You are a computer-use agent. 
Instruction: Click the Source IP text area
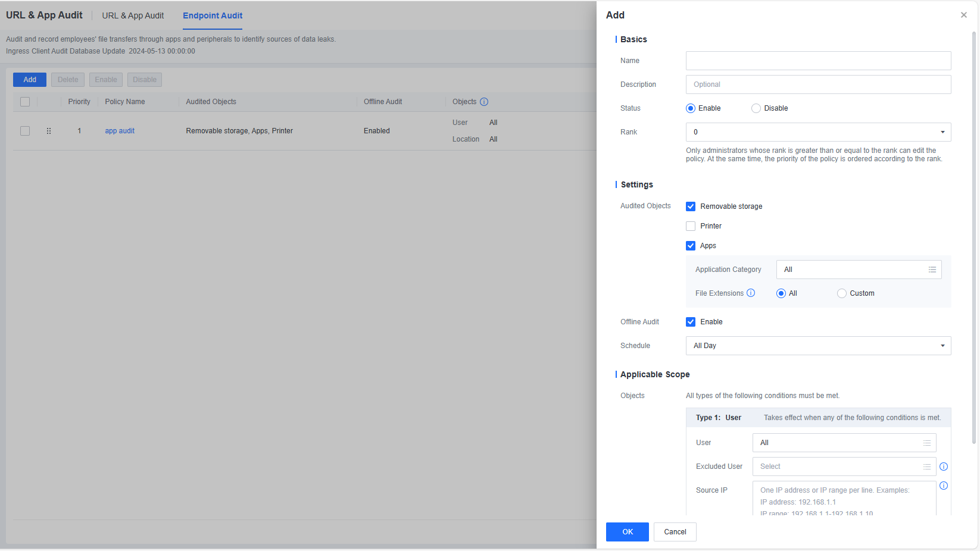[844, 498]
